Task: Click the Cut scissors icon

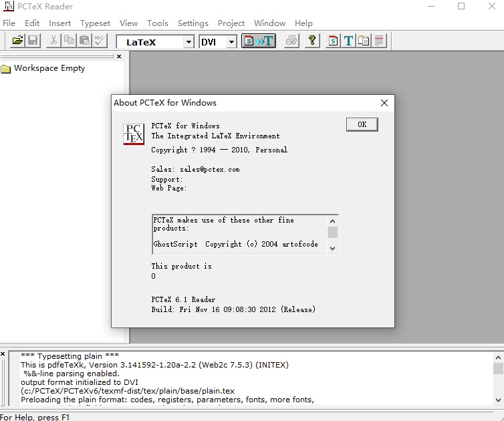Action: [x=53, y=41]
